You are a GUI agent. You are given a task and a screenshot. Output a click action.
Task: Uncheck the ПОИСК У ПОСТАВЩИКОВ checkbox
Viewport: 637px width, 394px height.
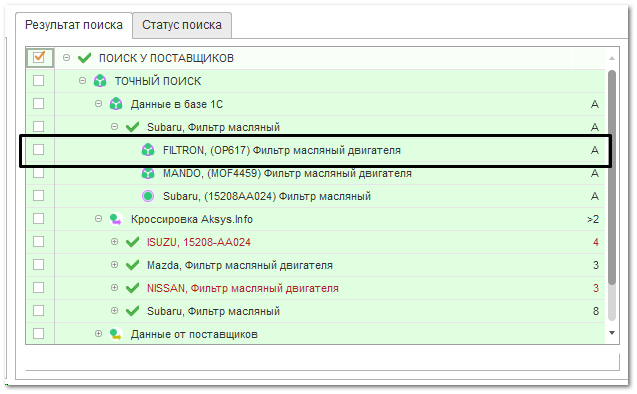click(39, 57)
